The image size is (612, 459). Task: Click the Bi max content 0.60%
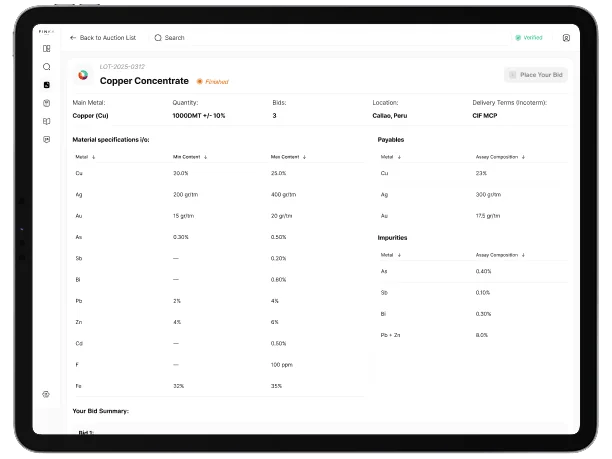(x=279, y=279)
